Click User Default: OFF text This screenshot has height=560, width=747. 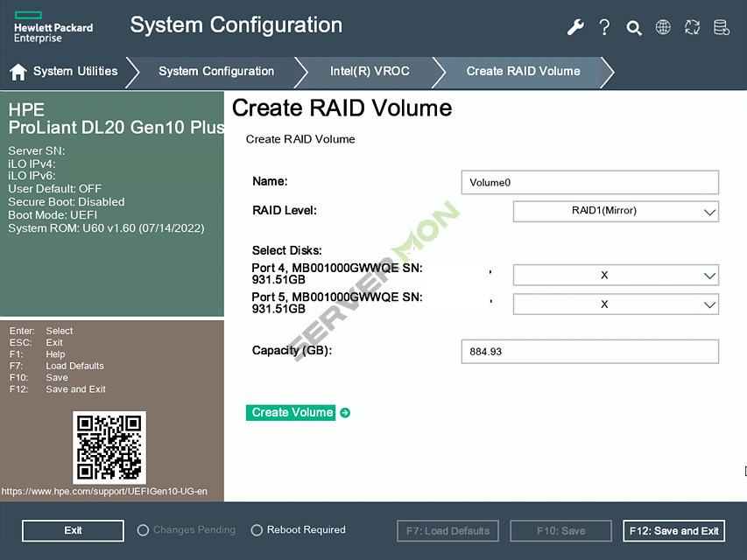55,189
